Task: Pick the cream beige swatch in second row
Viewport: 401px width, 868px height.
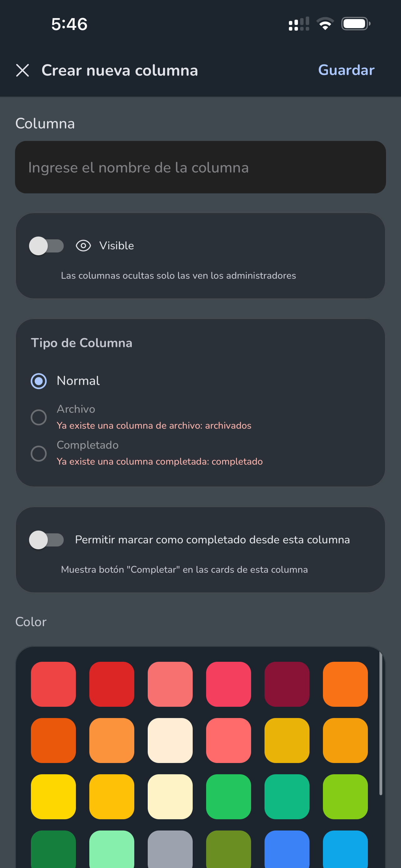Action: 170,740
